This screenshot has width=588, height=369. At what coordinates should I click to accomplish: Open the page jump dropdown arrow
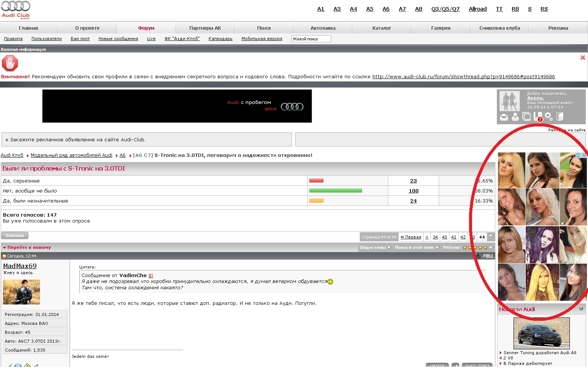[x=491, y=236]
